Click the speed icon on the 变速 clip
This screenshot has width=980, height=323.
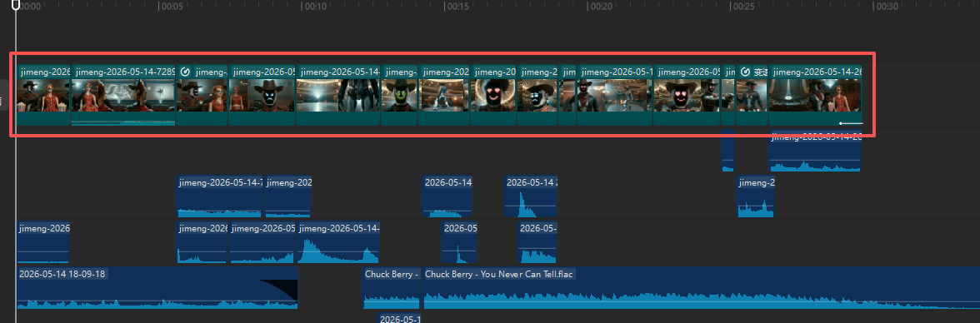745,72
